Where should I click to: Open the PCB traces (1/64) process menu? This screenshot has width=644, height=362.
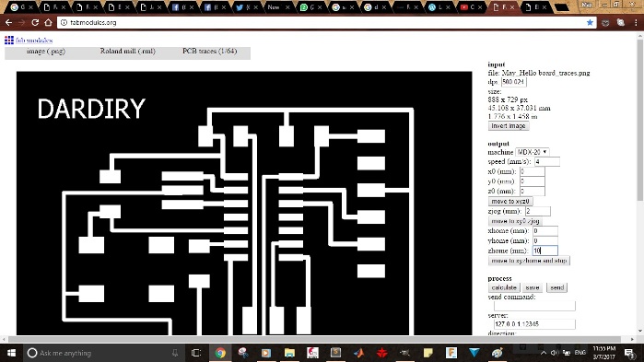pos(209,52)
